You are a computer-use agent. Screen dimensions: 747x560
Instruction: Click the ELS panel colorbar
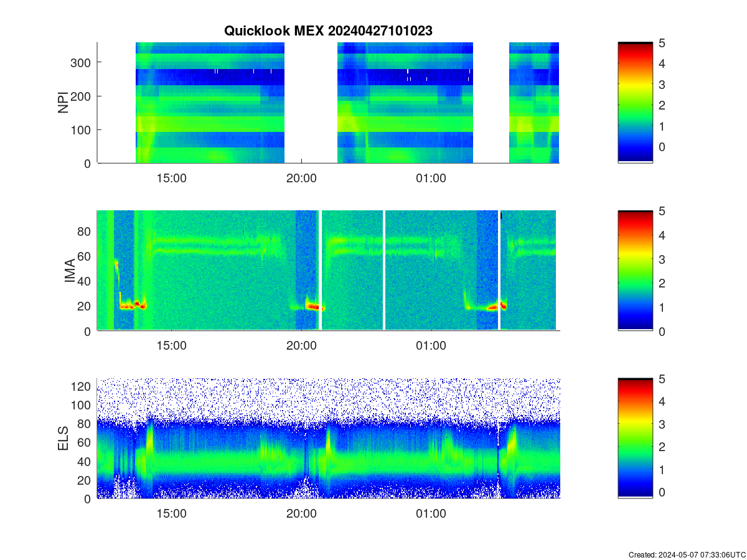click(x=635, y=438)
